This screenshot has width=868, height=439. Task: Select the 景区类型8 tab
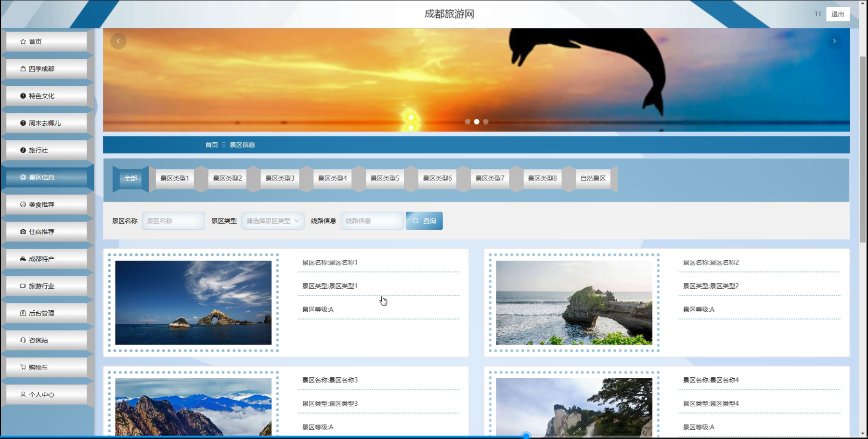[542, 178]
